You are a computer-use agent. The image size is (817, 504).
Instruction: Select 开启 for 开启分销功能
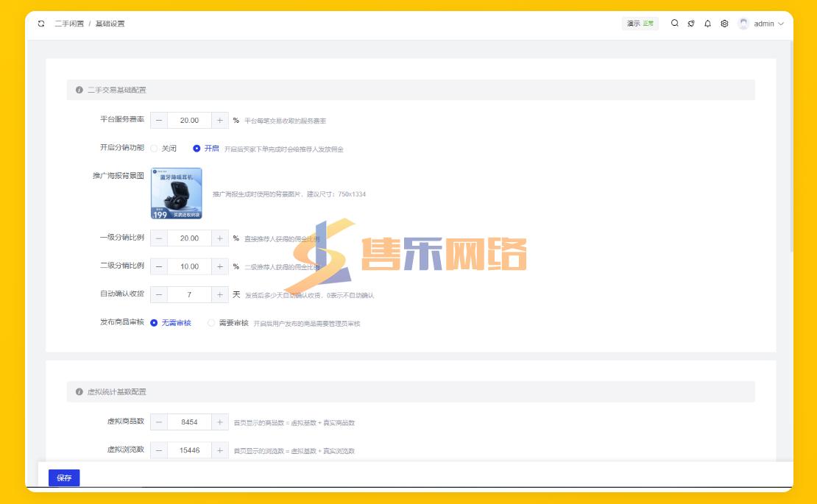pyautogui.click(x=197, y=149)
